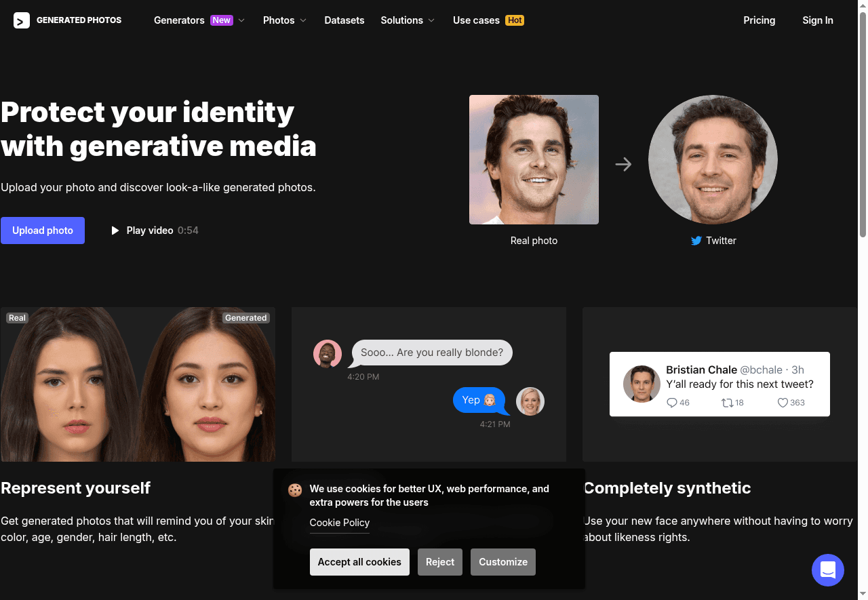Click the cookie icon in consent banner
868x600 pixels.
[x=295, y=490]
